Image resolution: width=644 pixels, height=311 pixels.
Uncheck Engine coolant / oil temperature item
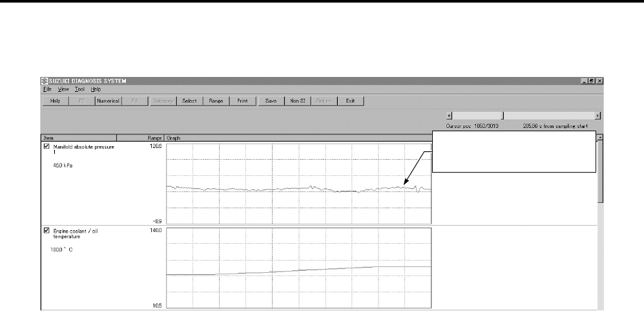pos(47,230)
